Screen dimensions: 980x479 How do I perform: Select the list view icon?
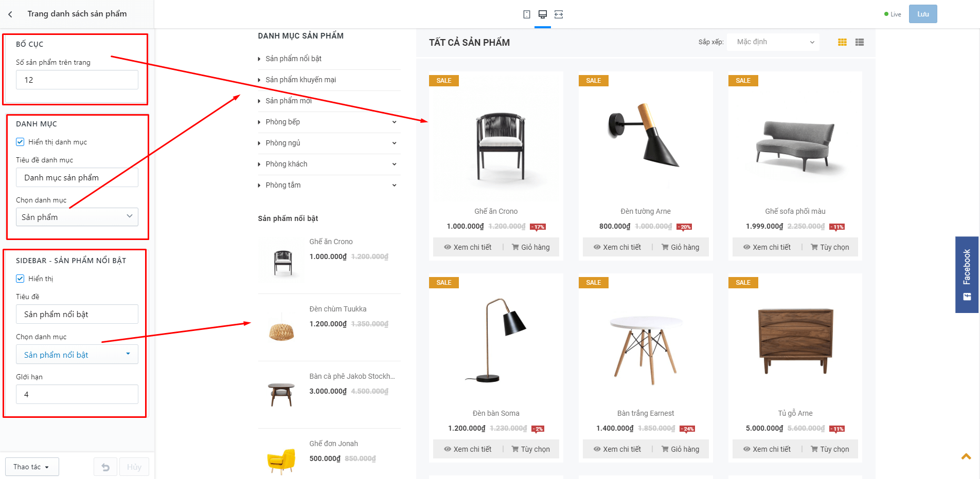[x=860, y=42]
